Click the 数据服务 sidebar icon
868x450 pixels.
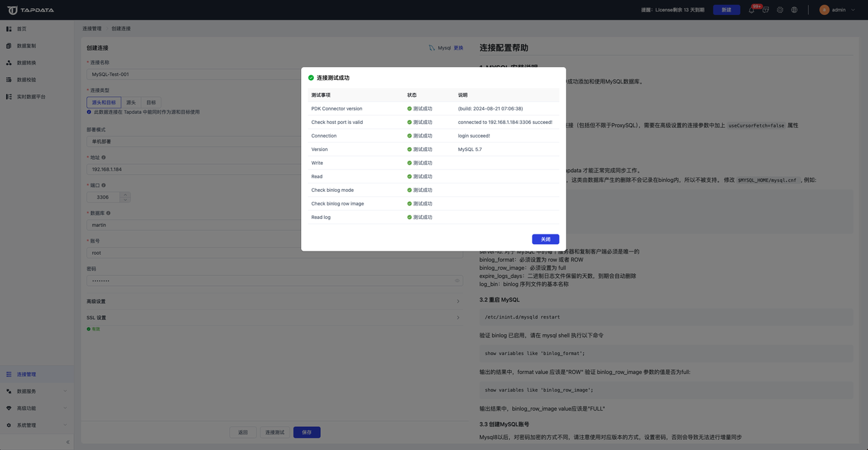coord(9,391)
